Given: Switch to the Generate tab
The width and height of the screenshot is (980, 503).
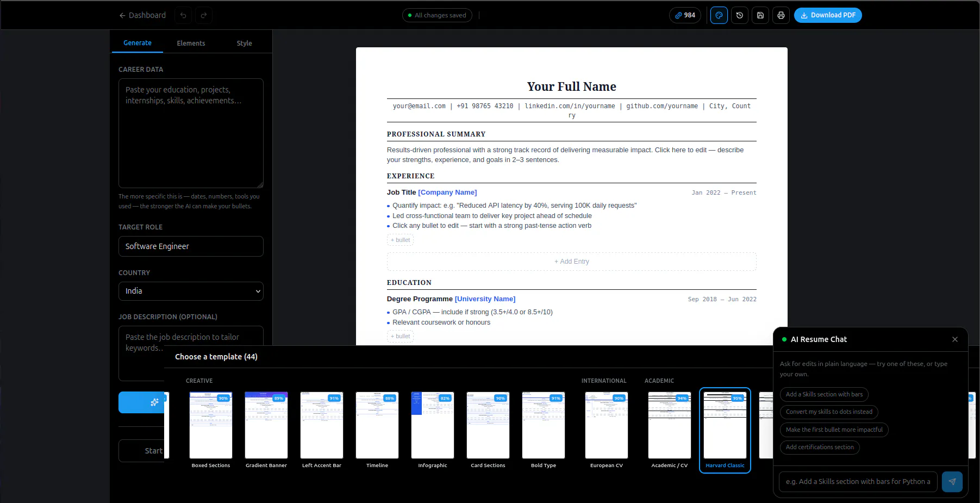Looking at the screenshot, I should click(138, 43).
